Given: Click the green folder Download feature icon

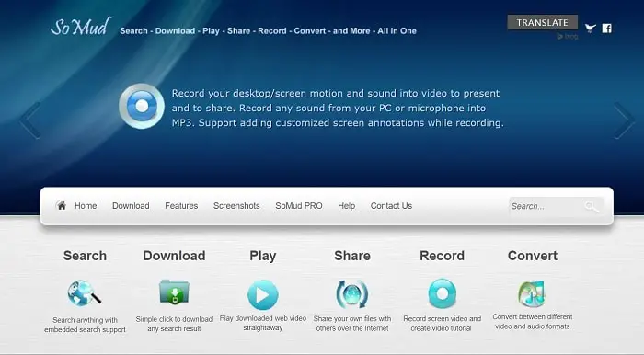Looking at the screenshot, I should pos(174,292).
